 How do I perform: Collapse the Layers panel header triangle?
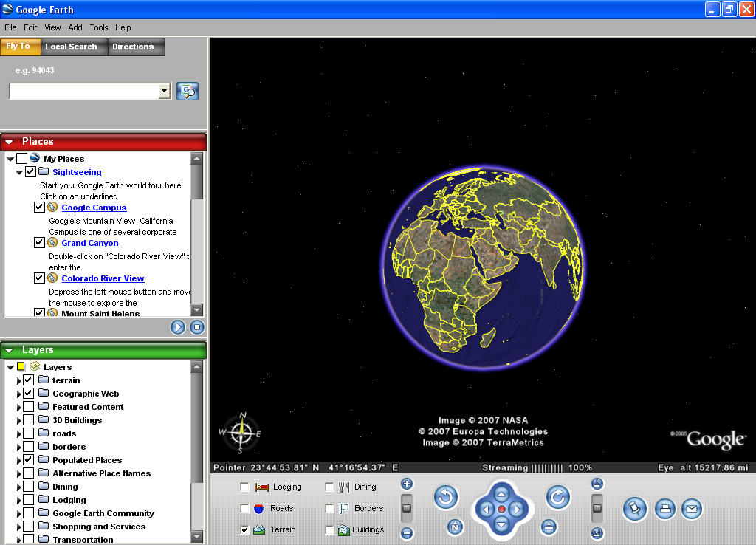pyautogui.click(x=9, y=350)
